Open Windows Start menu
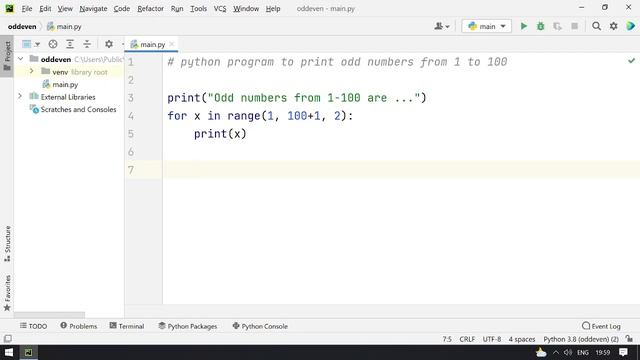640x360 pixels. 9,352
